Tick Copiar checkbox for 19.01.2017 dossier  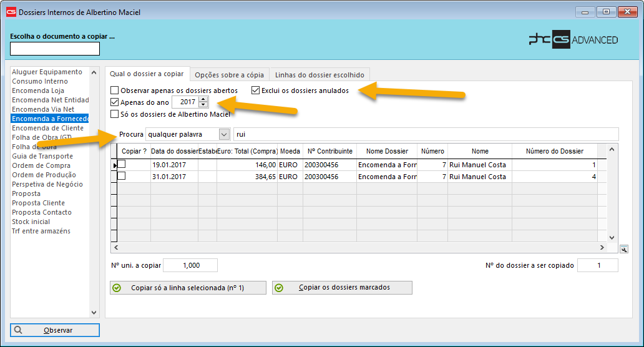(122, 165)
